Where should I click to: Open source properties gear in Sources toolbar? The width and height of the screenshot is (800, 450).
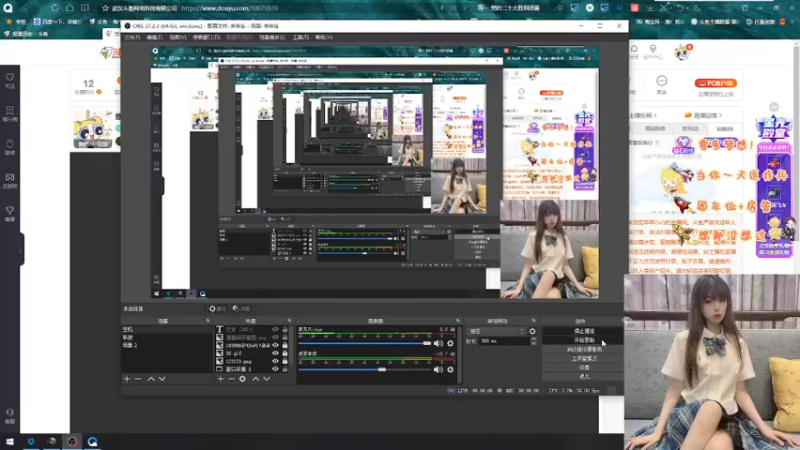pos(242,379)
